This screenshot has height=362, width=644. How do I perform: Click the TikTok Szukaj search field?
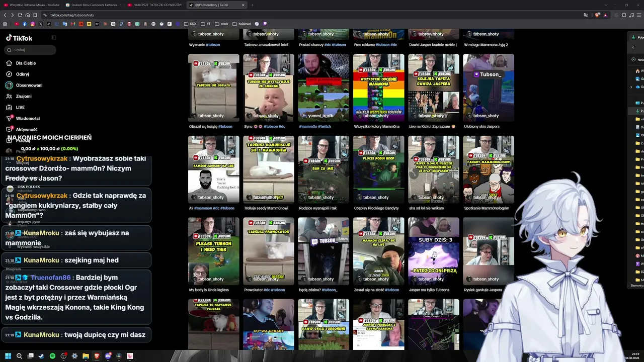[x=30, y=50]
